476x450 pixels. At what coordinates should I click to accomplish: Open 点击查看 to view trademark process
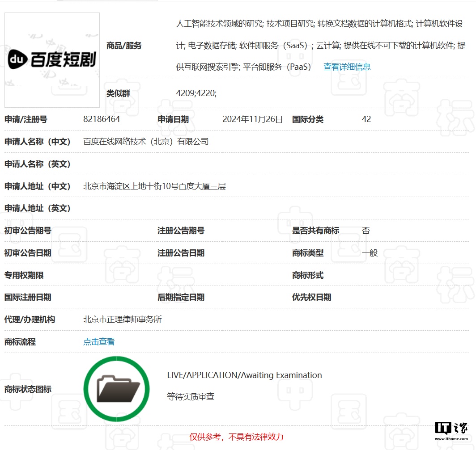[98, 342]
